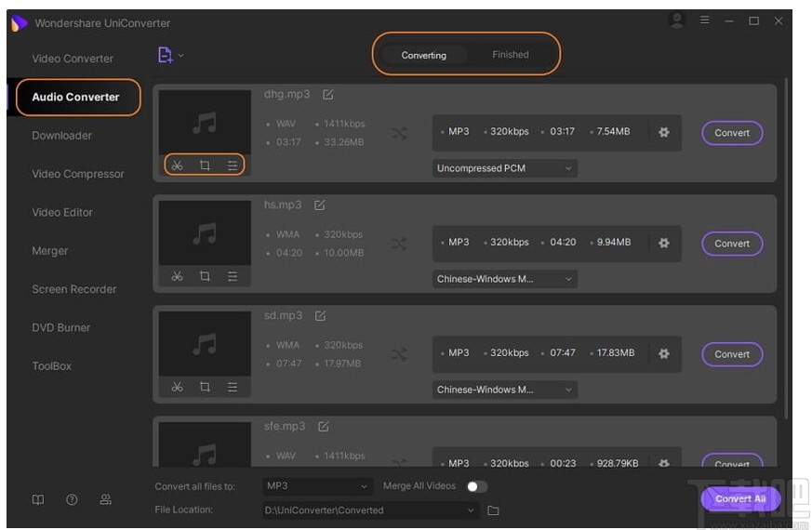This screenshot has height=530, width=812.
Task: Expand the Chinese-Windows dropdown for hs.mp3
Action: pos(505,279)
